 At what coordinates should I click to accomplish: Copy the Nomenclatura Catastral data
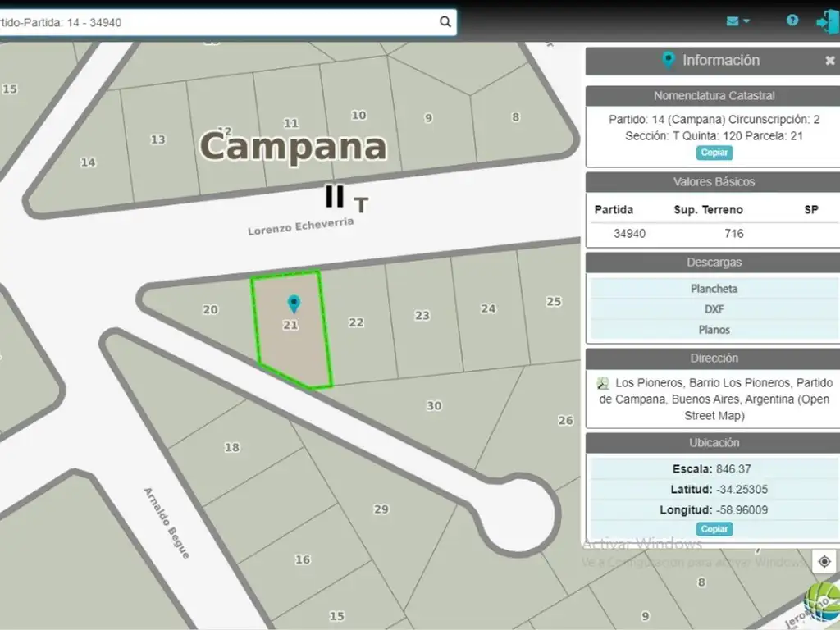(714, 153)
